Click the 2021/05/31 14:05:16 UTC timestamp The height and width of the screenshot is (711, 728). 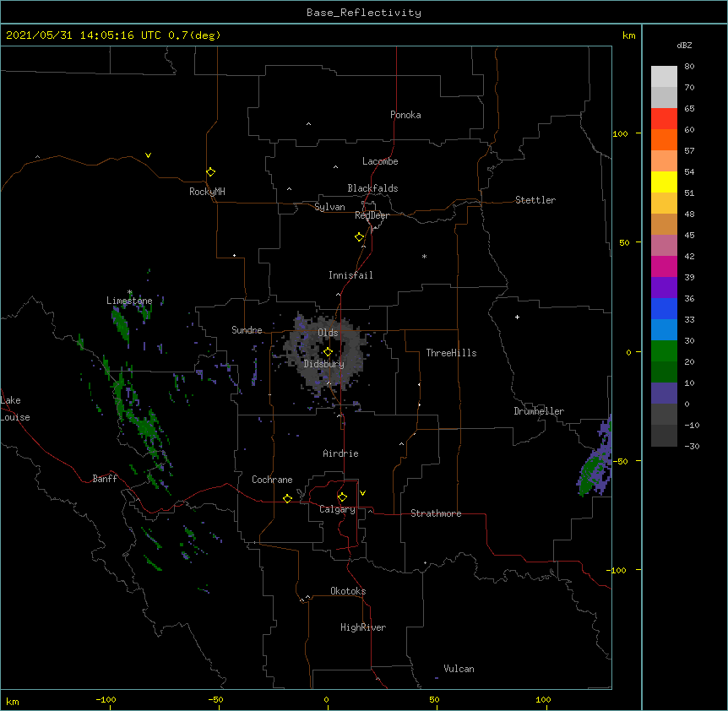[x=83, y=35]
